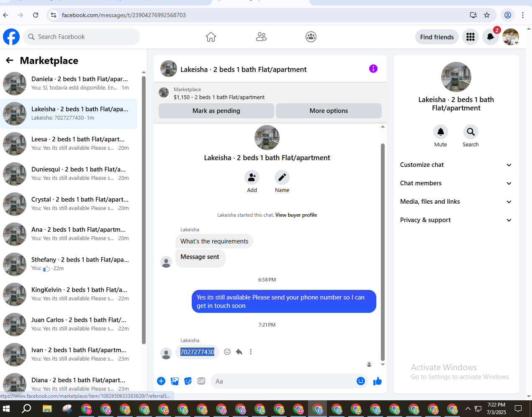React to the 7027277430 message
Screen dimensions: 532x417
point(227,352)
